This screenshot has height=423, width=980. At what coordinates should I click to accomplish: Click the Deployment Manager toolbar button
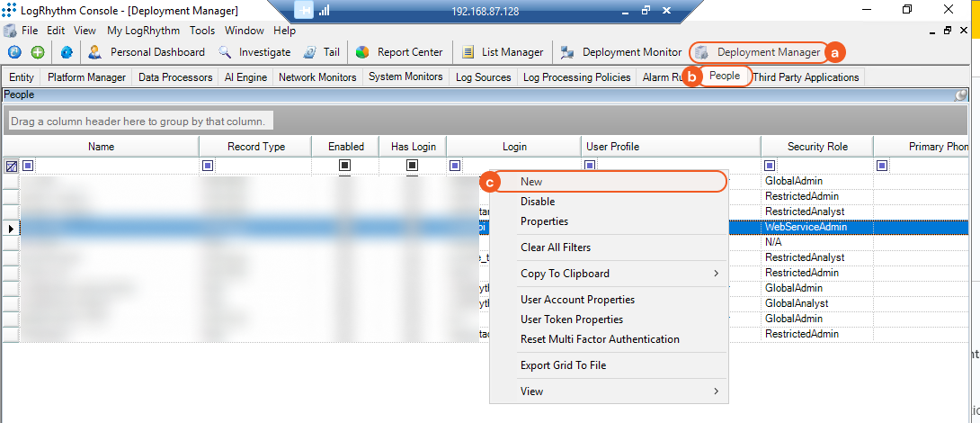point(757,52)
